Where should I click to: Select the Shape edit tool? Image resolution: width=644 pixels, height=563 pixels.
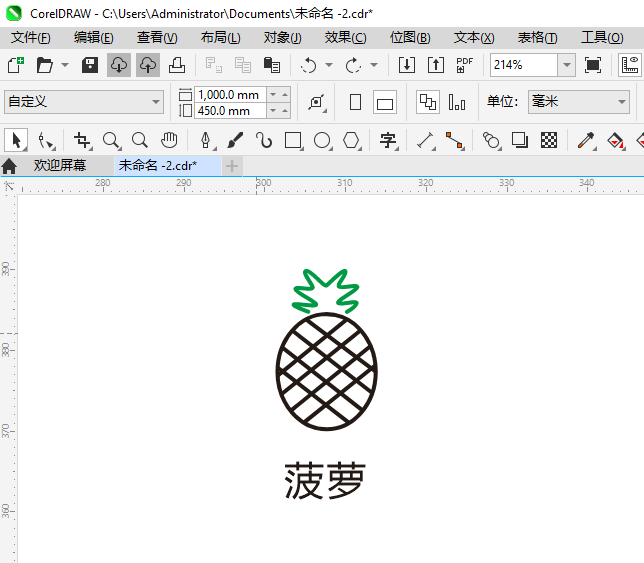[x=46, y=140]
